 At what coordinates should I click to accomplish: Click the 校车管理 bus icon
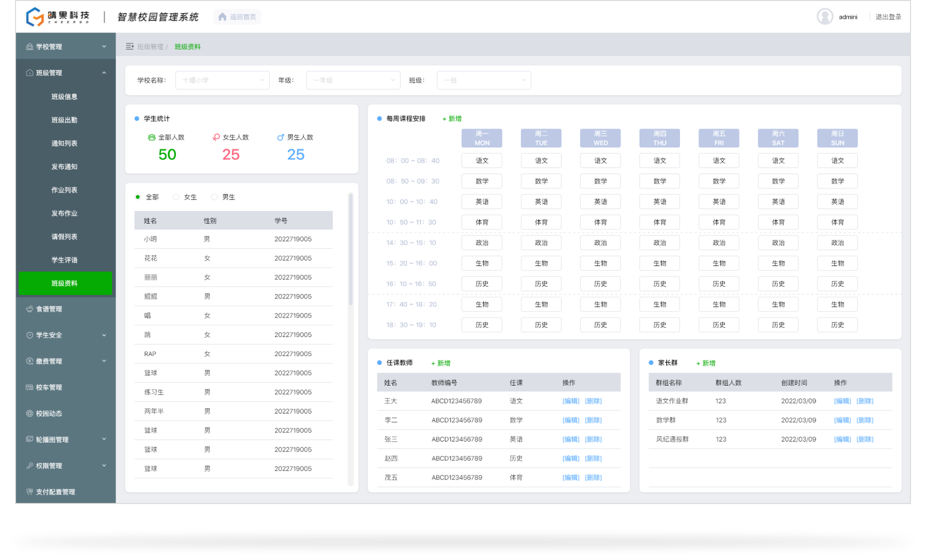[x=29, y=387]
